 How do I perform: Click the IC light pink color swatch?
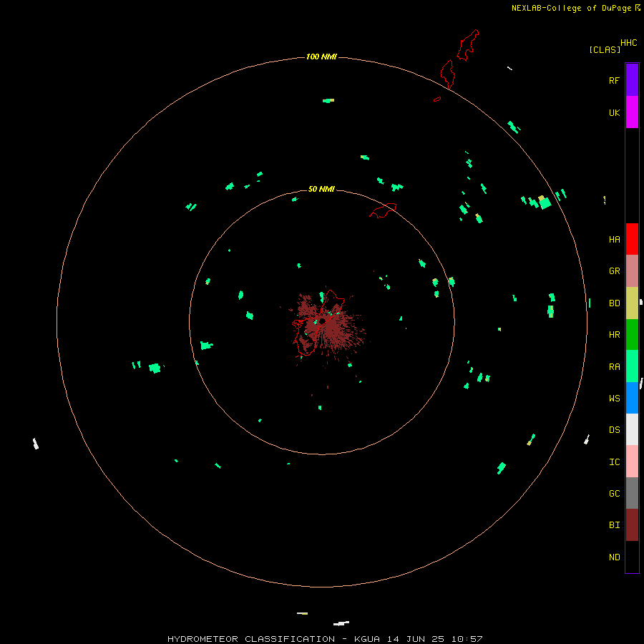pos(632,462)
